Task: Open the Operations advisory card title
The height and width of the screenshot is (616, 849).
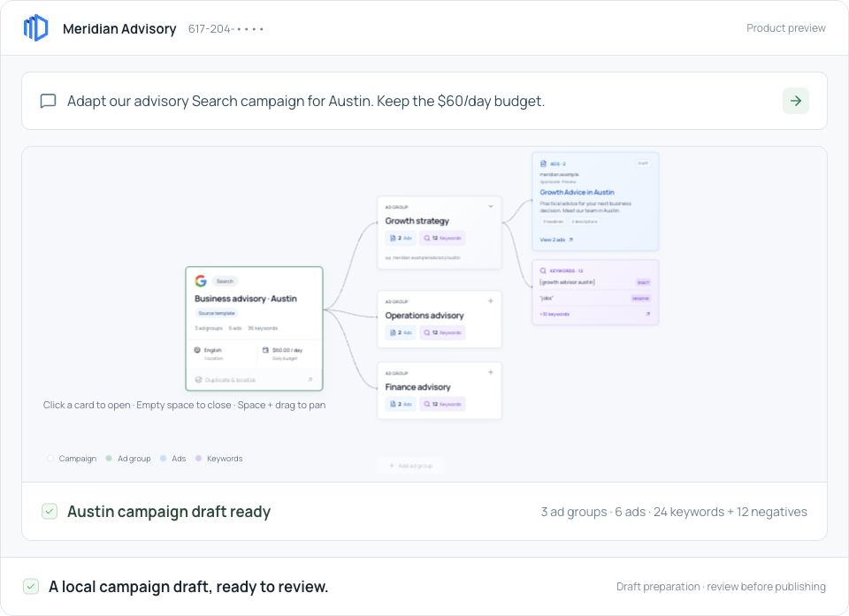Action: tap(424, 315)
